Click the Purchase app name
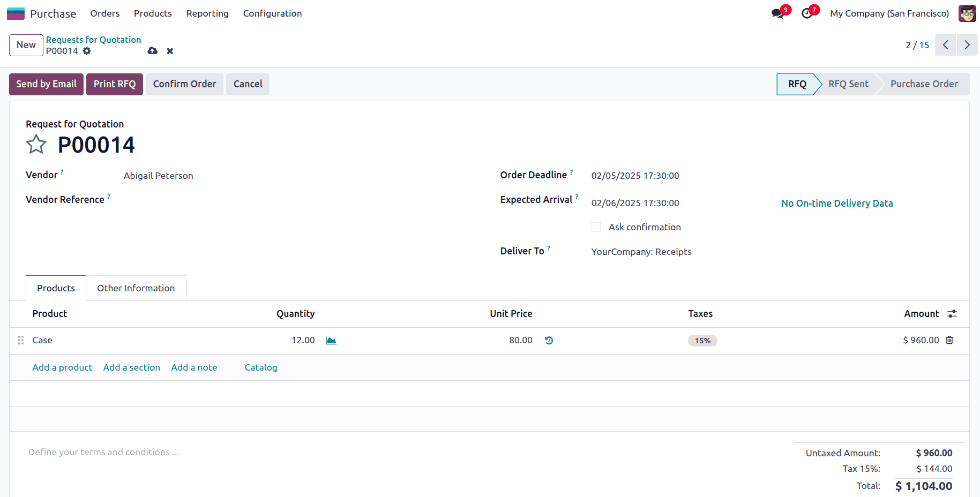 (53, 14)
